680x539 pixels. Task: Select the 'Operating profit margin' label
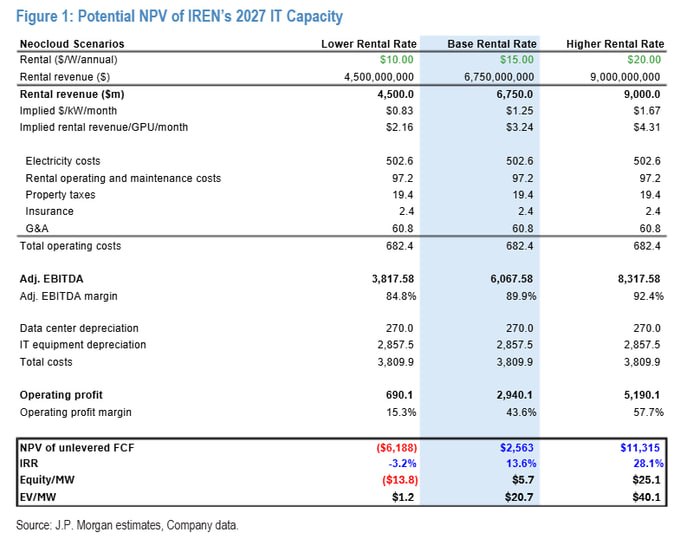pos(75,412)
